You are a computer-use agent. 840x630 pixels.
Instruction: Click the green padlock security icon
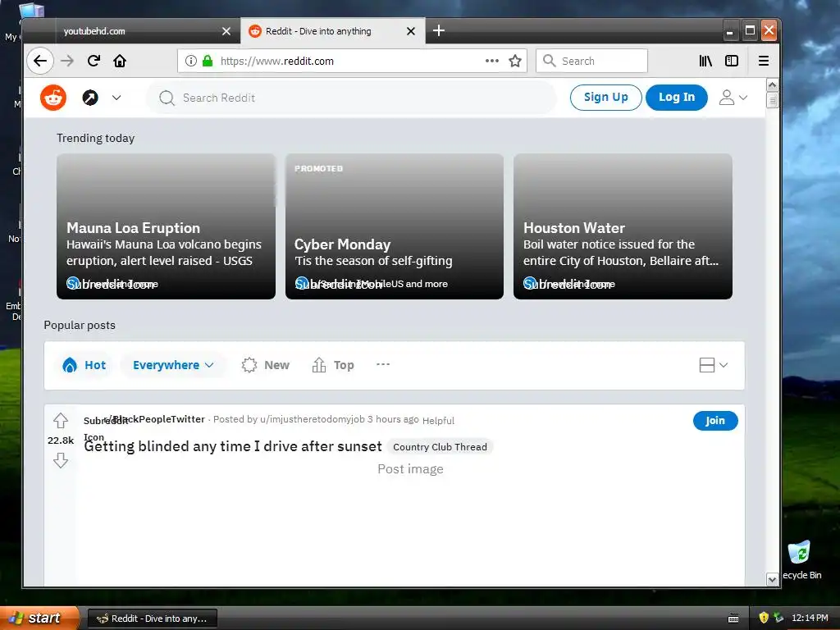[x=208, y=61]
